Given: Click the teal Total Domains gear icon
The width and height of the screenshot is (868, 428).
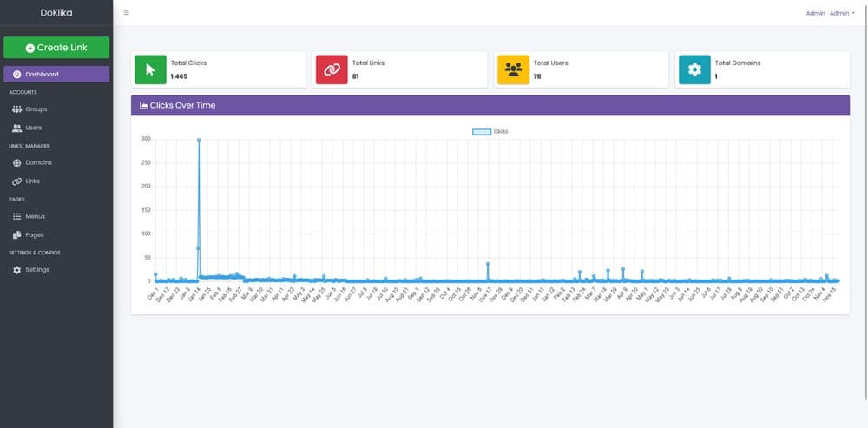Looking at the screenshot, I should 694,69.
